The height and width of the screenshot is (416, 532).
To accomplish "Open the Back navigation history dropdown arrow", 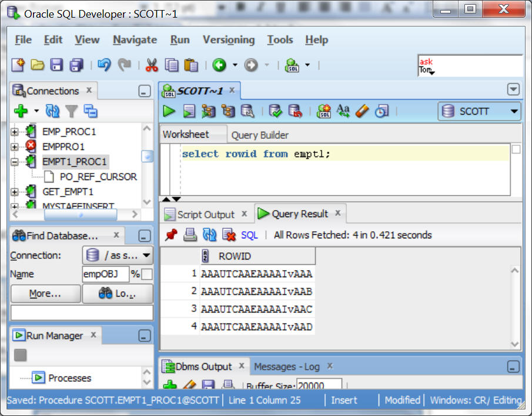I will 235,65.
